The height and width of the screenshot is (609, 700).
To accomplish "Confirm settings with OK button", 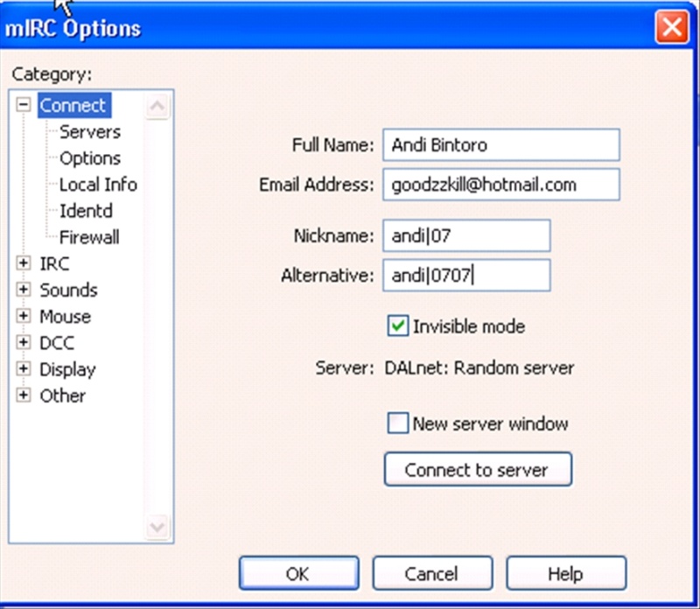I will pos(298,573).
